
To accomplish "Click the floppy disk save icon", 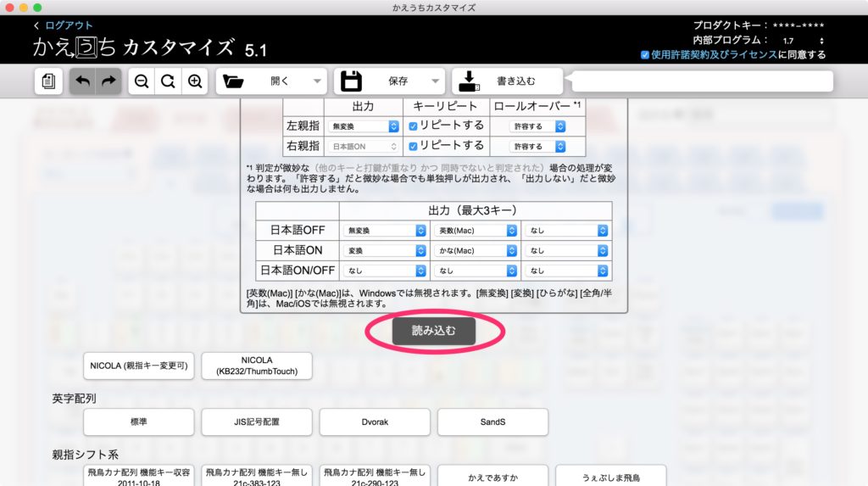I will coord(351,81).
